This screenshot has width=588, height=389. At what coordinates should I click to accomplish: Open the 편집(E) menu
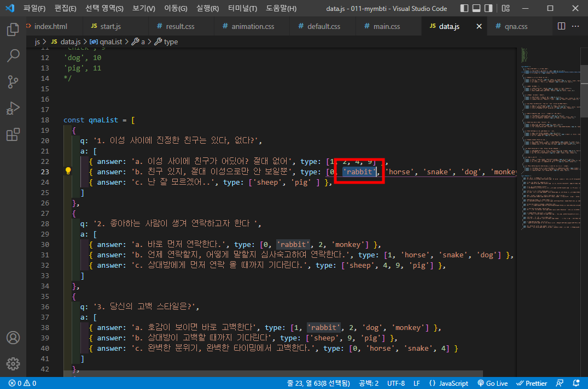65,8
